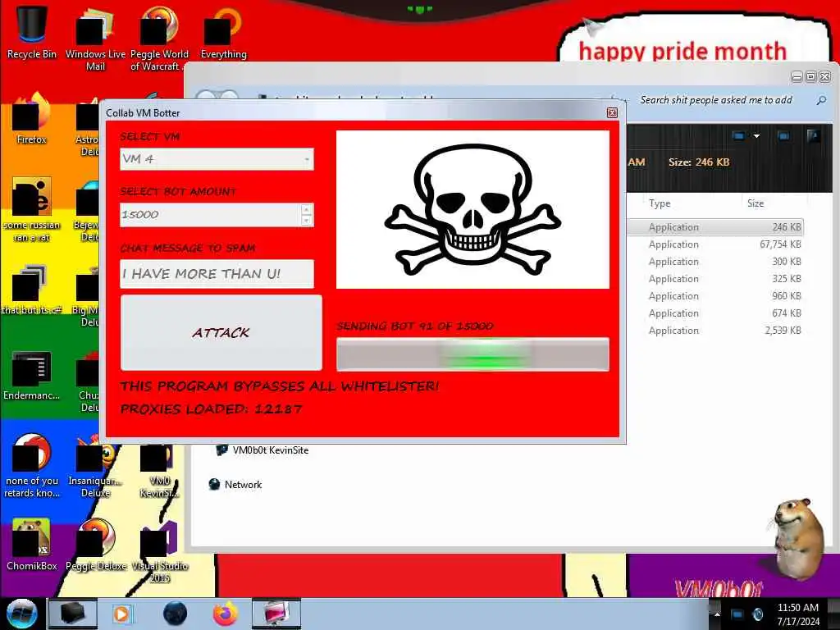Image resolution: width=840 pixels, height=630 pixels.
Task: Select the black box taskbar app
Action: tap(73, 614)
